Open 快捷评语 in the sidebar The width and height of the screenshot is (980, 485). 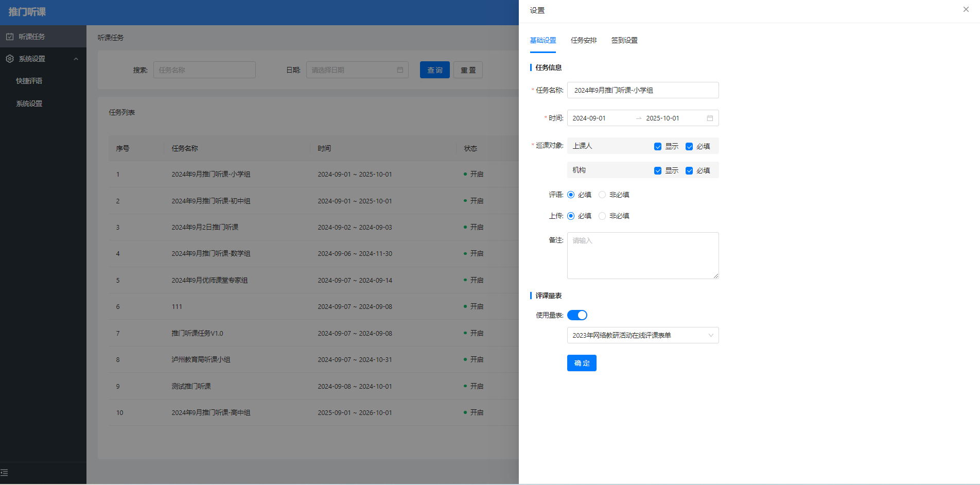point(29,81)
